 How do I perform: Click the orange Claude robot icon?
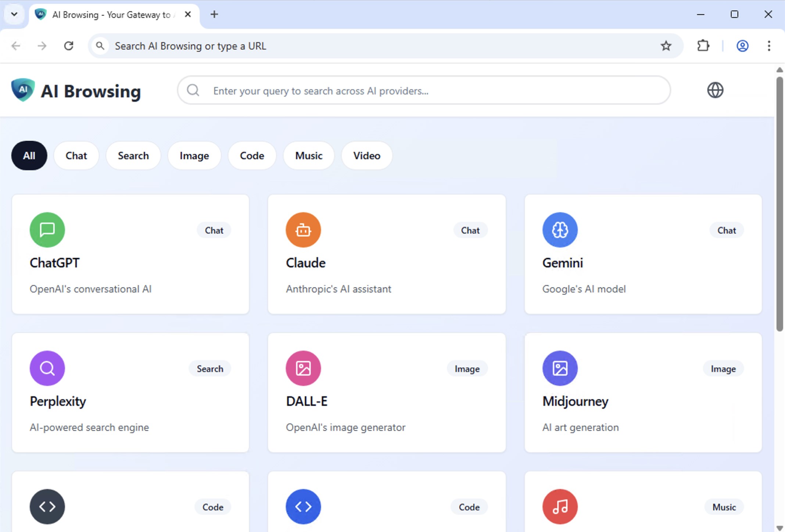click(303, 230)
